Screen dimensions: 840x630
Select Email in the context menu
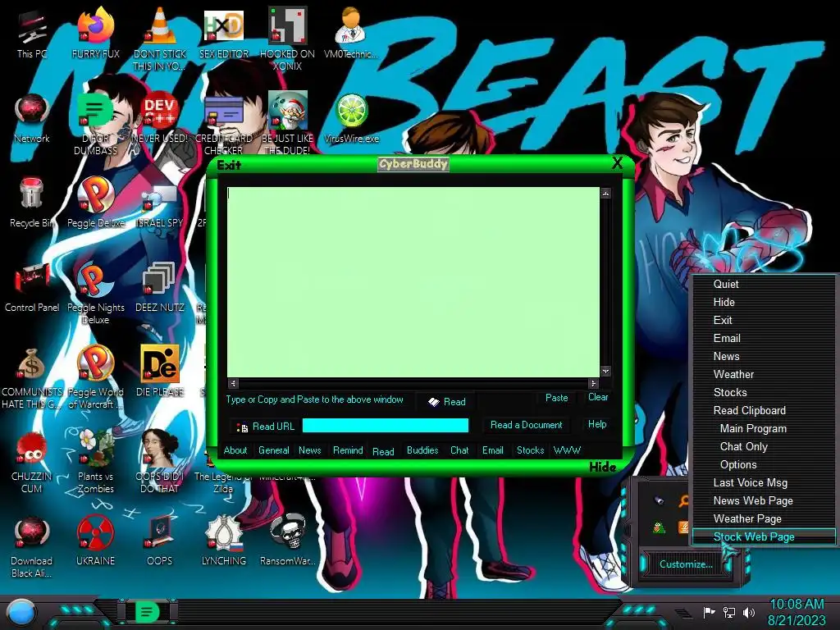click(765, 339)
